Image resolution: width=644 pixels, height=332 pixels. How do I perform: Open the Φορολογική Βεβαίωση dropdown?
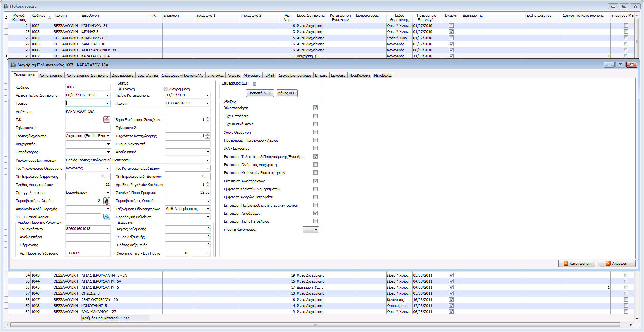pyautogui.click(x=208, y=217)
